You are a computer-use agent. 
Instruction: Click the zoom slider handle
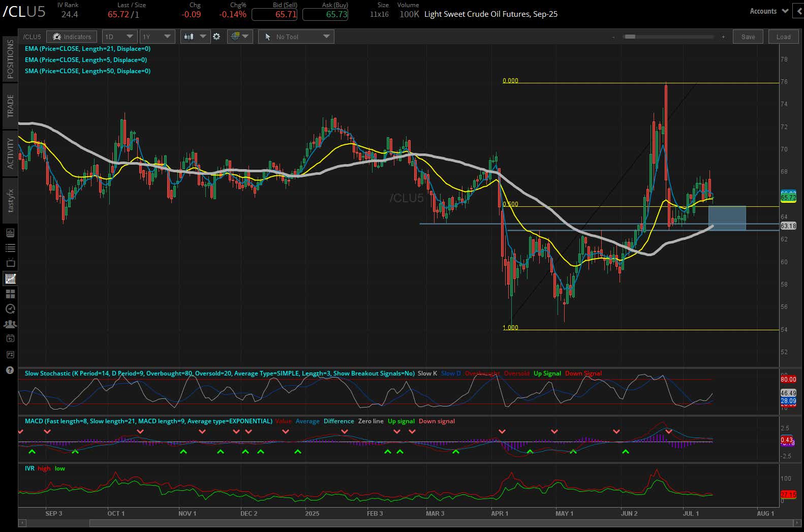630,37
